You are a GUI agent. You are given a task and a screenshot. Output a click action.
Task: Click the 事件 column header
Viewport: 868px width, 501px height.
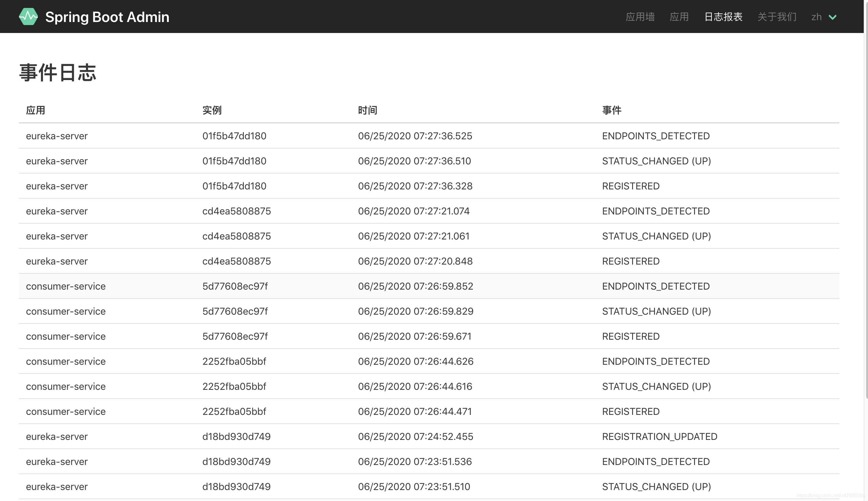(612, 110)
